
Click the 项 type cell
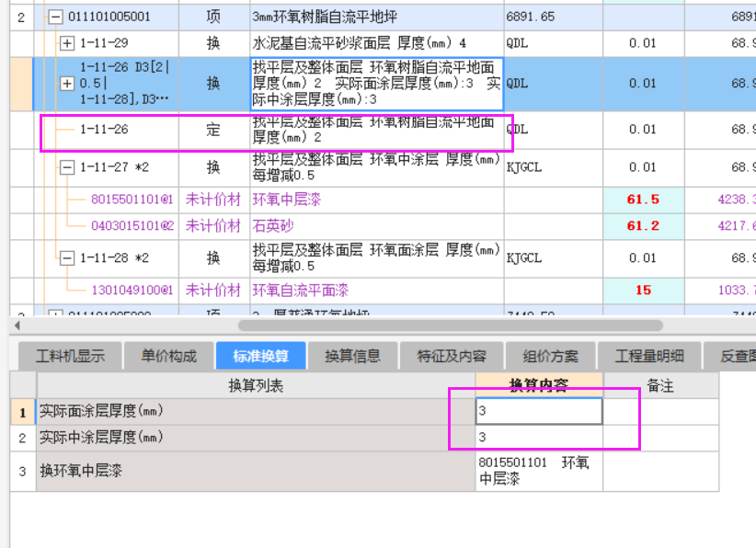pos(214,17)
